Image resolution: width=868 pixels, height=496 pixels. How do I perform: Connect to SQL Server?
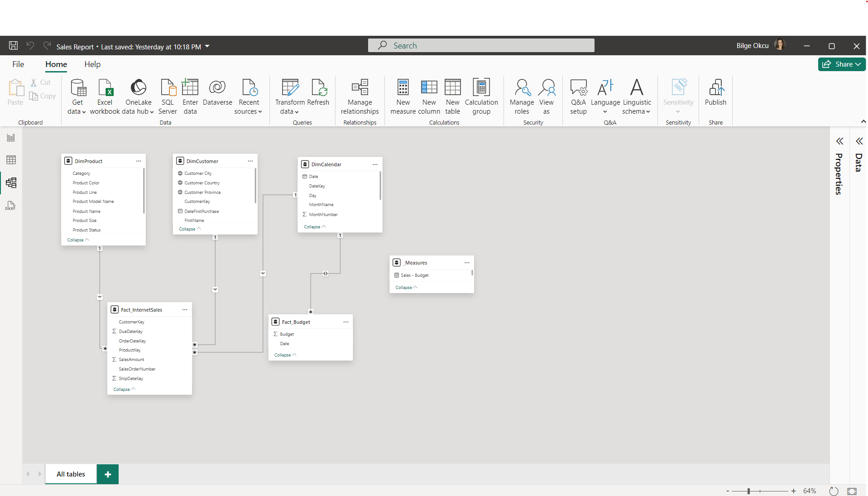[x=168, y=95]
